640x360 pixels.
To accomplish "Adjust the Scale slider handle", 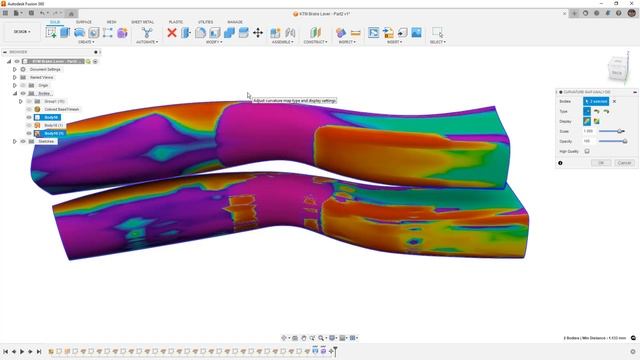I will [619, 131].
